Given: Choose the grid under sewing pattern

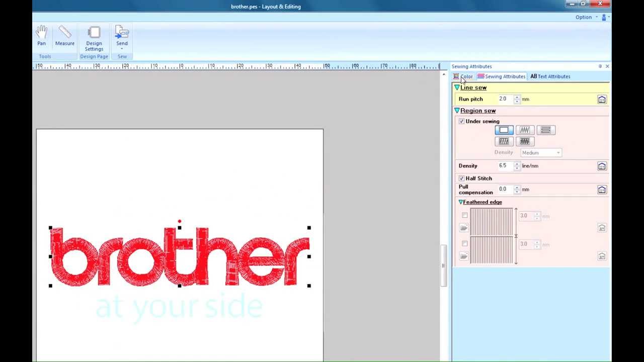Looking at the screenshot, I should click(x=525, y=142).
